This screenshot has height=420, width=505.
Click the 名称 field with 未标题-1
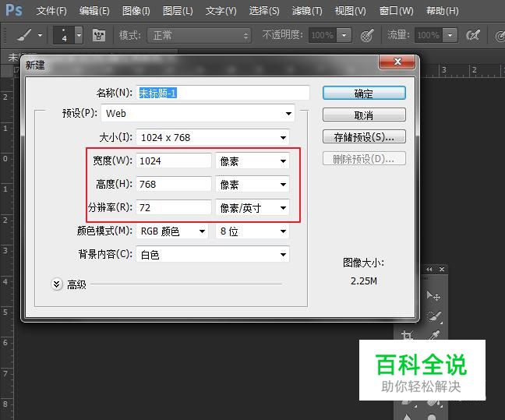tap(223, 93)
